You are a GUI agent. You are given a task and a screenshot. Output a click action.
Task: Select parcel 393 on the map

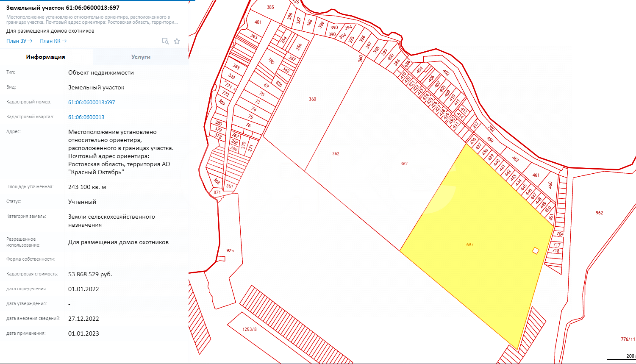pos(254,37)
